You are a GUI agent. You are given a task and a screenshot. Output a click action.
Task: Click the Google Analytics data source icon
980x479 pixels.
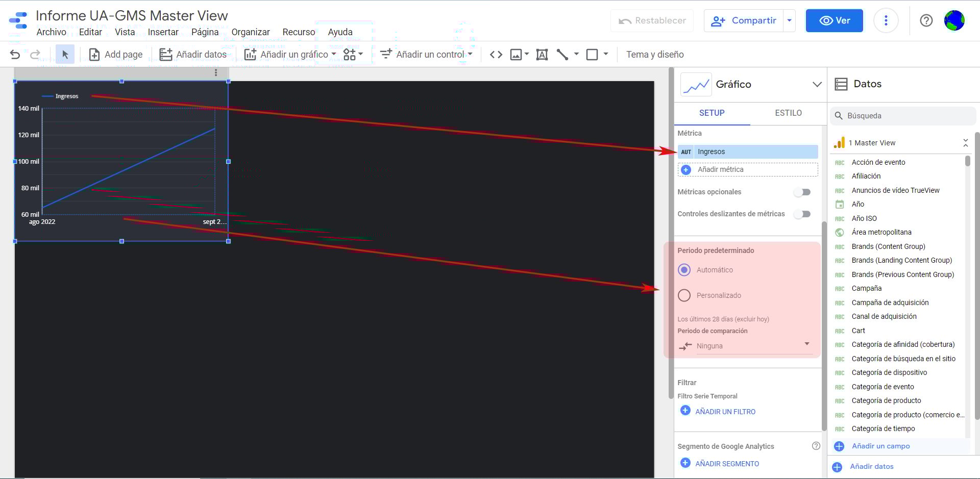click(x=839, y=143)
